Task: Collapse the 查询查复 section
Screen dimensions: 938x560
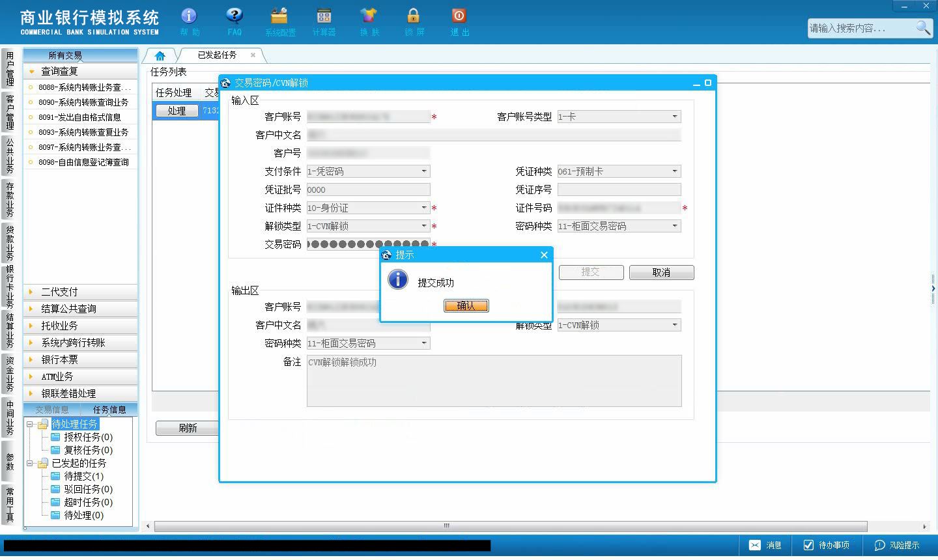Action: pyautogui.click(x=81, y=72)
